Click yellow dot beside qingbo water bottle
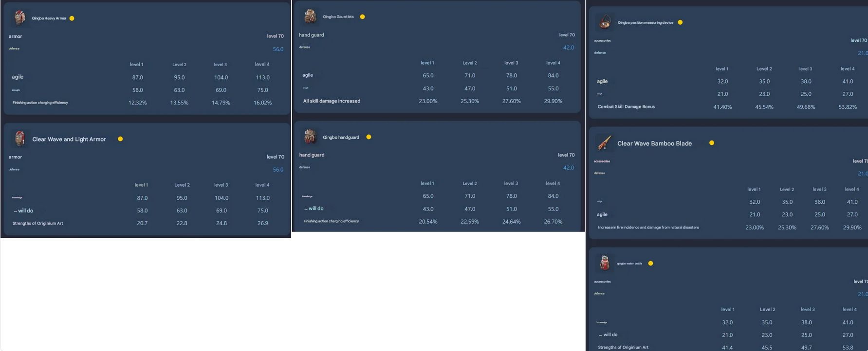 [x=650, y=263]
